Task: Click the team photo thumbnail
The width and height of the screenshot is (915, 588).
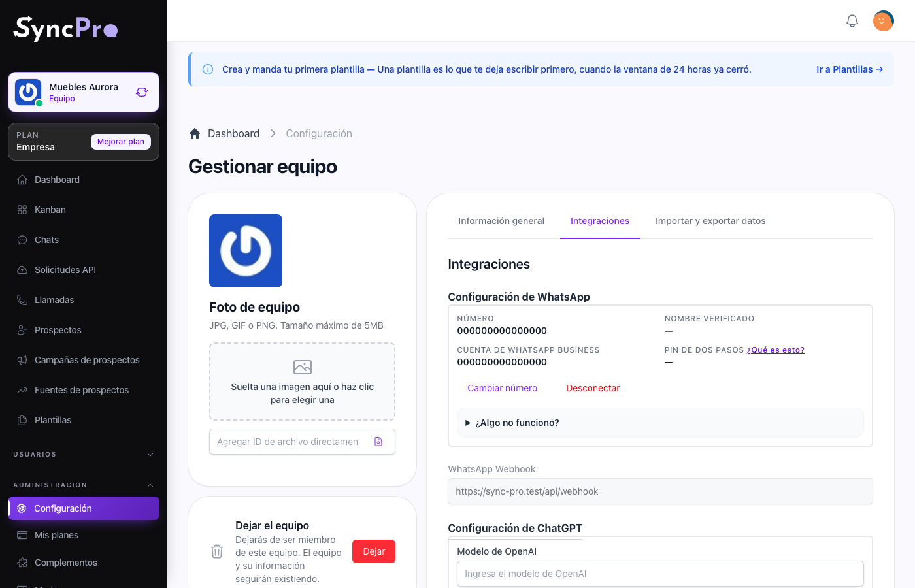Action: click(246, 251)
